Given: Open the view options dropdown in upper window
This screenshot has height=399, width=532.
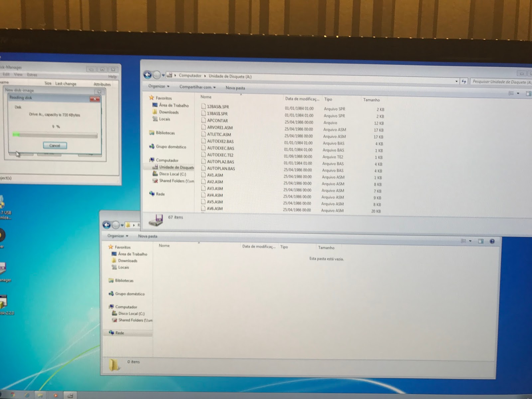Looking at the screenshot, I should coord(518,93).
